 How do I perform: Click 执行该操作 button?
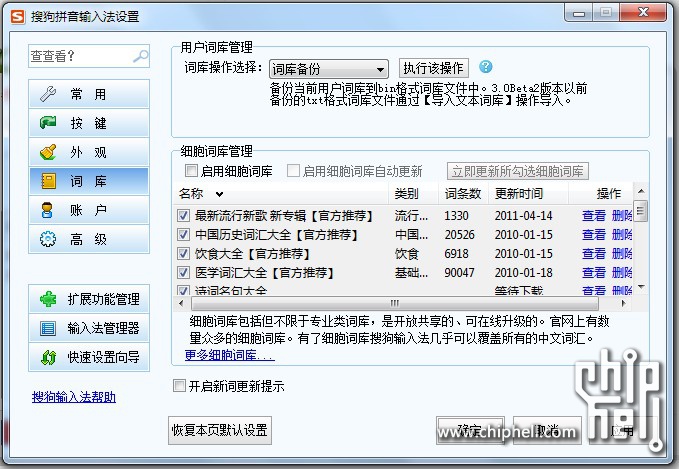click(x=433, y=68)
